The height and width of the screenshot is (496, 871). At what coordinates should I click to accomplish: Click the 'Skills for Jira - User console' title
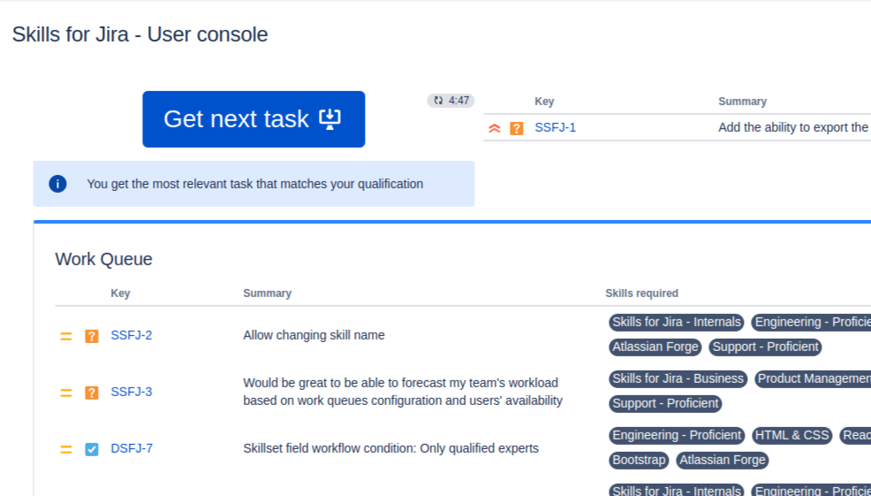(x=140, y=34)
